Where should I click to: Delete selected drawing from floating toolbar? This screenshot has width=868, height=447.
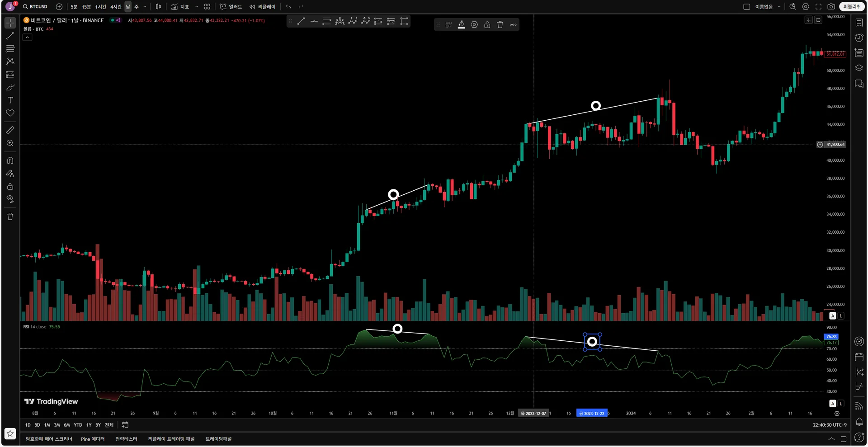click(500, 25)
